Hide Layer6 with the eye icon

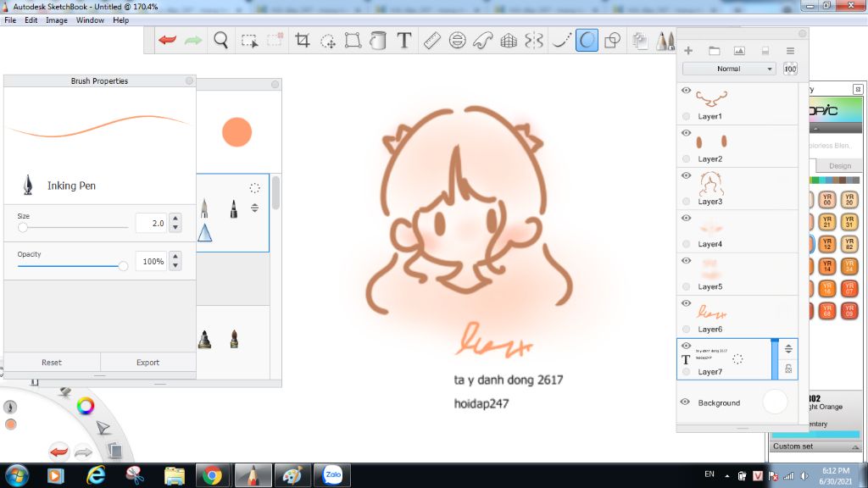pyautogui.click(x=686, y=303)
